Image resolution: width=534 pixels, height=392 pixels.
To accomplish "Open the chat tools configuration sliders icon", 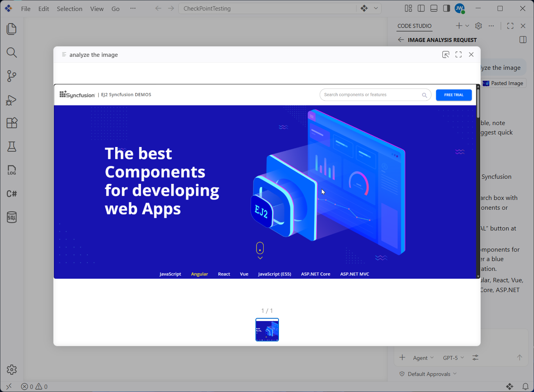I will click(x=475, y=358).
